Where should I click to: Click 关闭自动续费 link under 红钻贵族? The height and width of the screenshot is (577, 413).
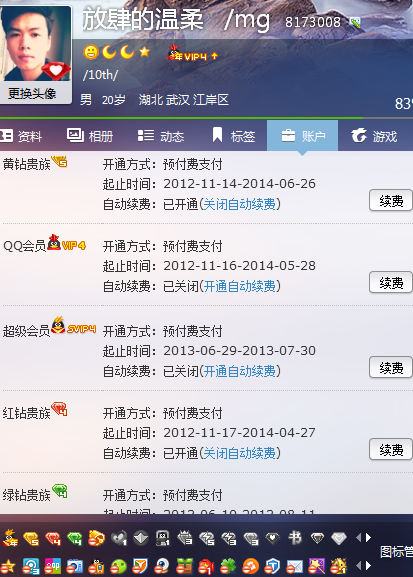(240, 453)
